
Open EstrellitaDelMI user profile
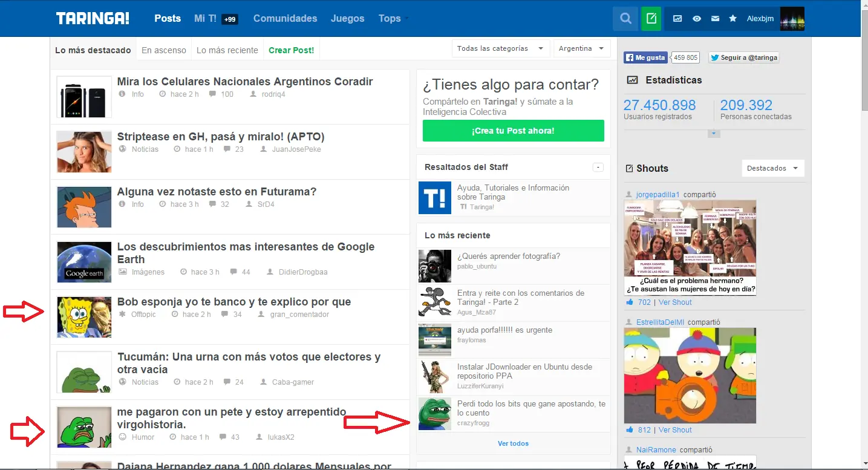(x=660, y=322)
